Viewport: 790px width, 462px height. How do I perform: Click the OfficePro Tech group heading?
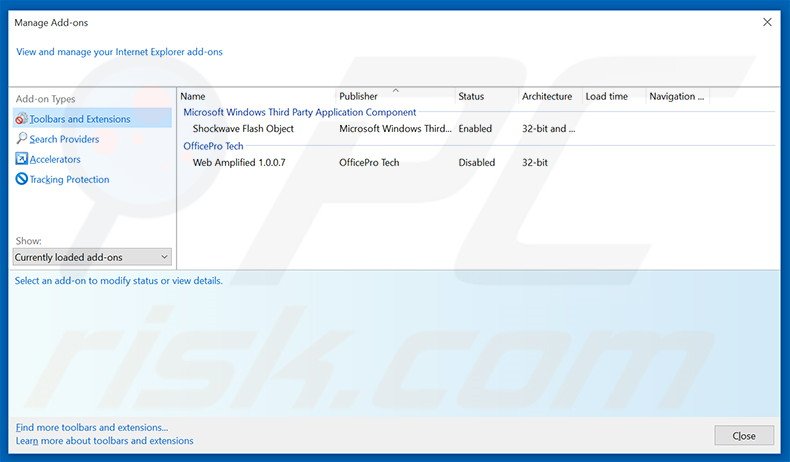coord(213,146)
